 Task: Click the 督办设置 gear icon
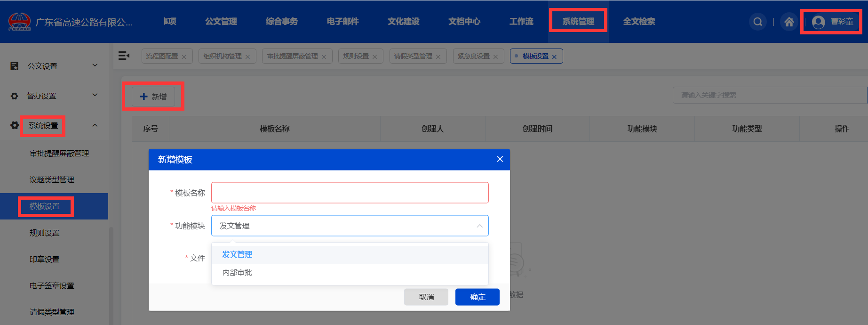15,96
